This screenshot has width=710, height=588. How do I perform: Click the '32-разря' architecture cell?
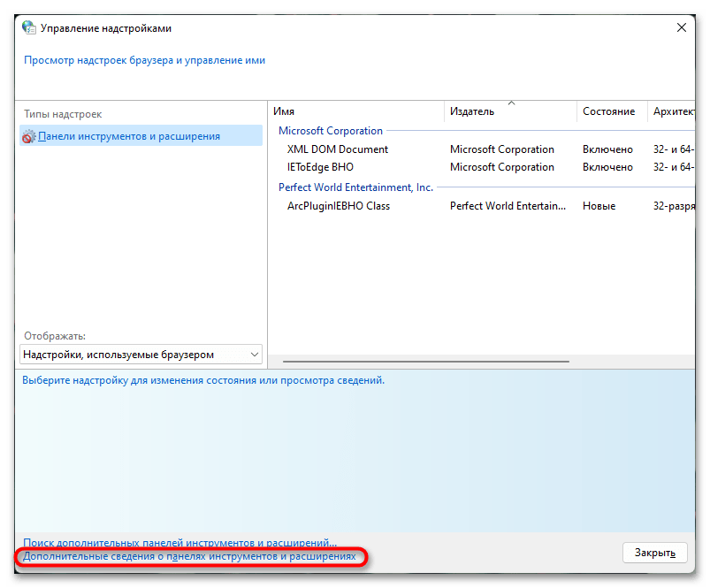[x=674, y=206]
